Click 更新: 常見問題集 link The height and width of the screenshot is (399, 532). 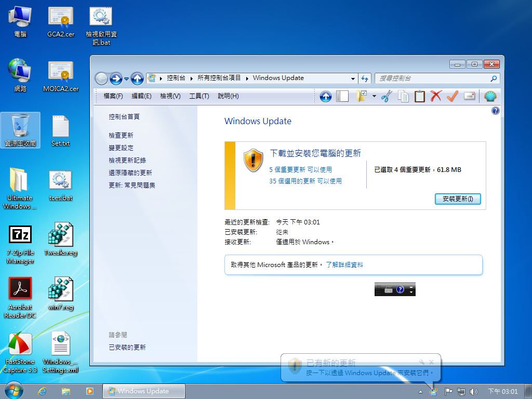[131, 185]
